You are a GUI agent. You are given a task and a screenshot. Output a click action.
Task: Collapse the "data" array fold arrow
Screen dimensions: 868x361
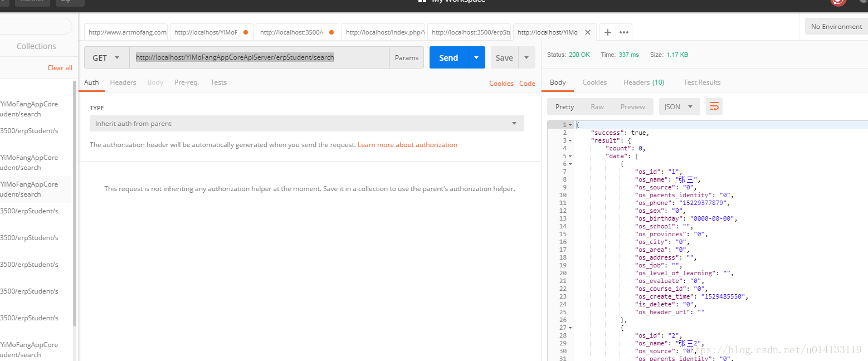(570, 156)
